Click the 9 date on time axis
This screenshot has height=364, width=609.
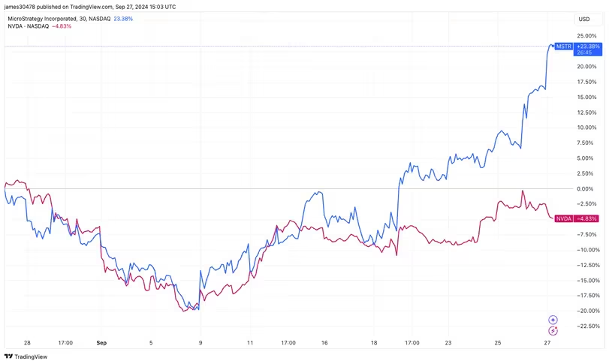point(200,343)
